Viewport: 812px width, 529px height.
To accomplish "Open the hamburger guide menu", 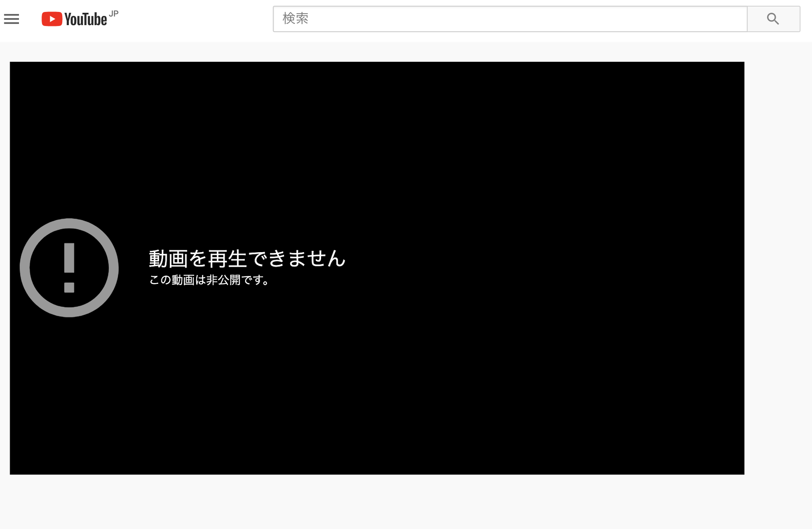I will coord(11,19).
